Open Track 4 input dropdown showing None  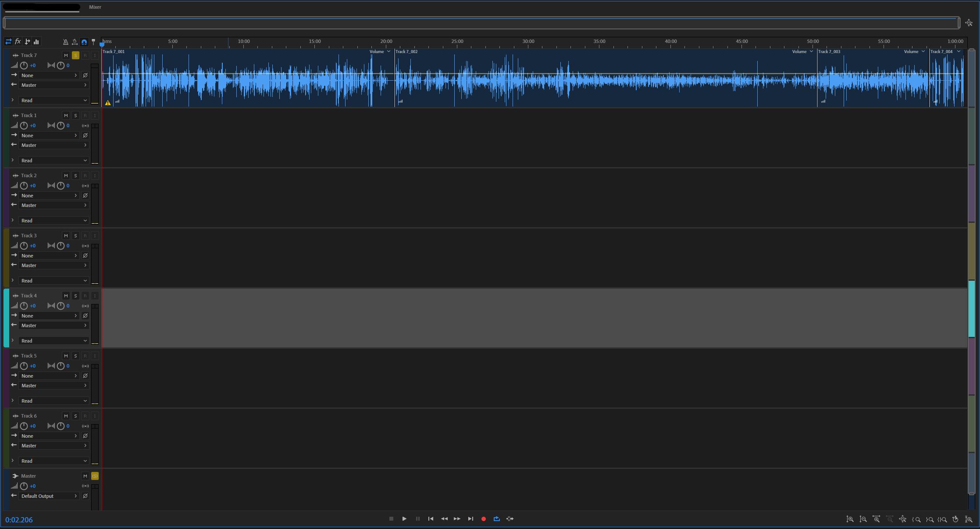point(49,316)
